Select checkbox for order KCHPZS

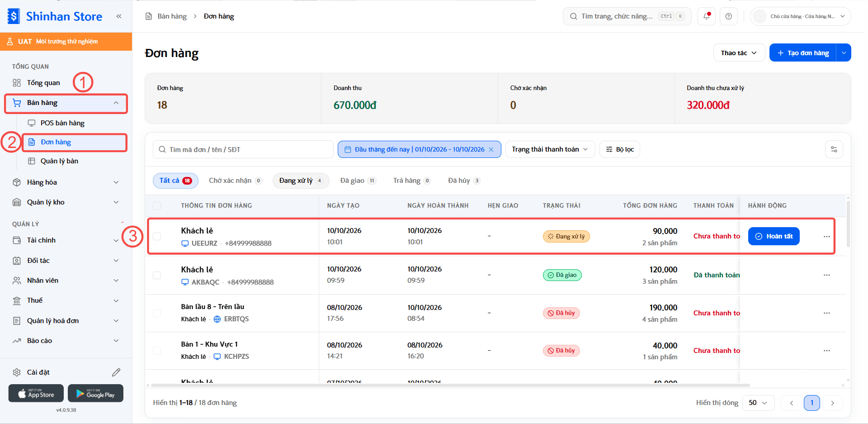157,351
